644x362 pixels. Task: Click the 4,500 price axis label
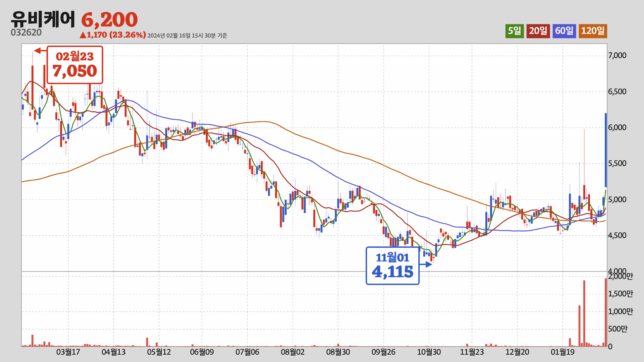[617, 236]
